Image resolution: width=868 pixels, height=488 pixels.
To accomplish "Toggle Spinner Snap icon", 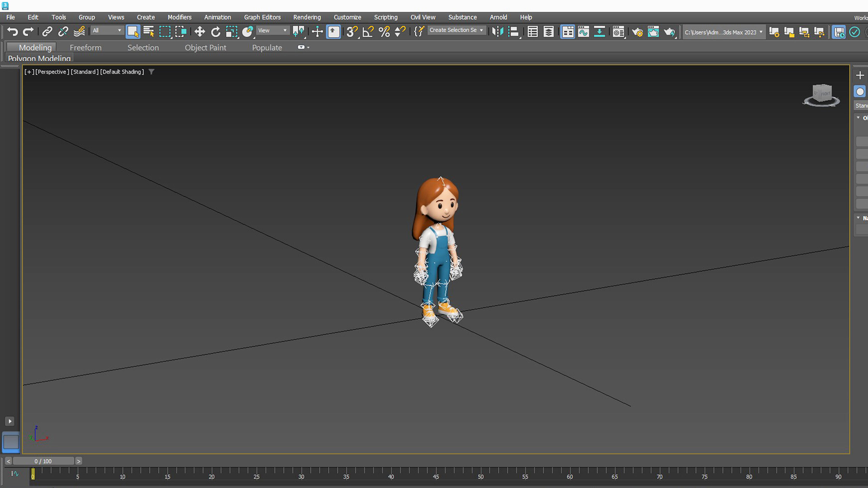I will [400, 32].
